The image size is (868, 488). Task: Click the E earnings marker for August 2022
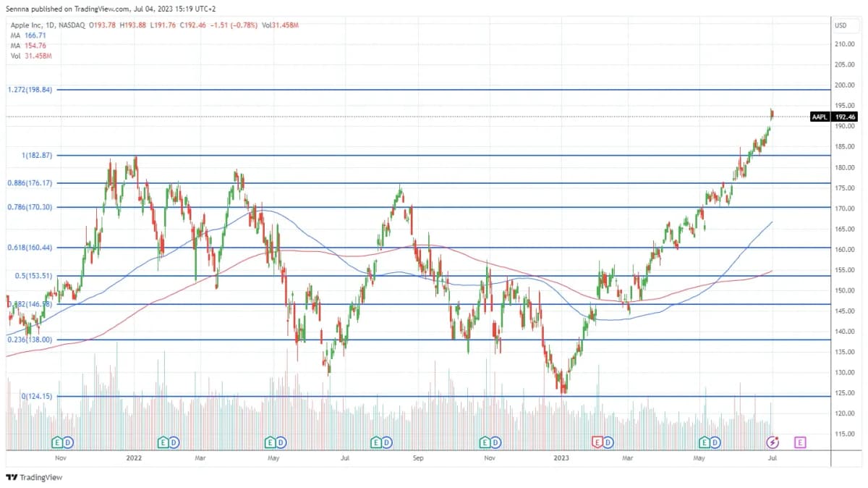[376, 442]
